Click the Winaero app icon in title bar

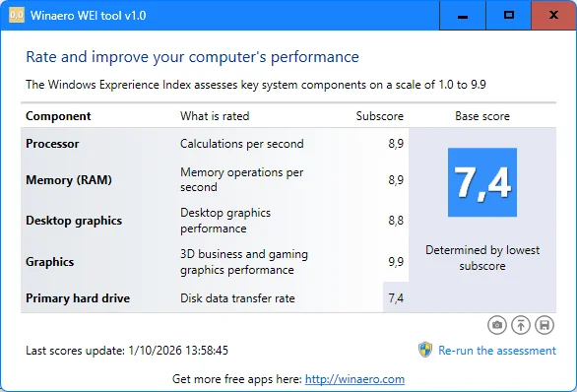pos(17,15)
